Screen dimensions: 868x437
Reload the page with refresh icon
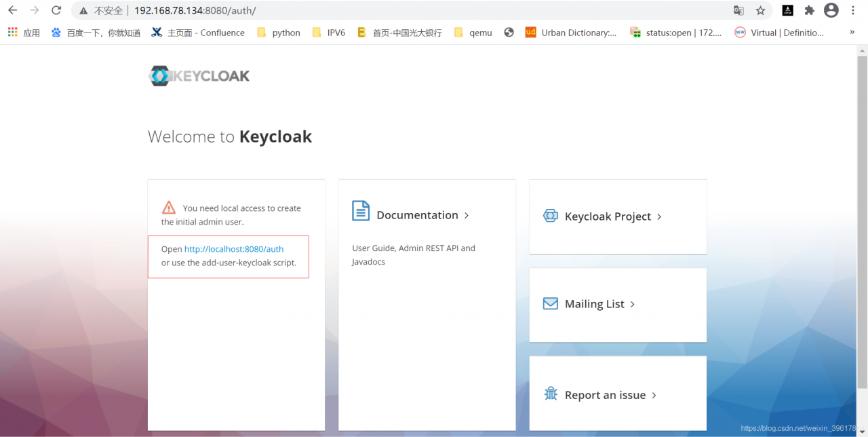(x=56, y=10)
